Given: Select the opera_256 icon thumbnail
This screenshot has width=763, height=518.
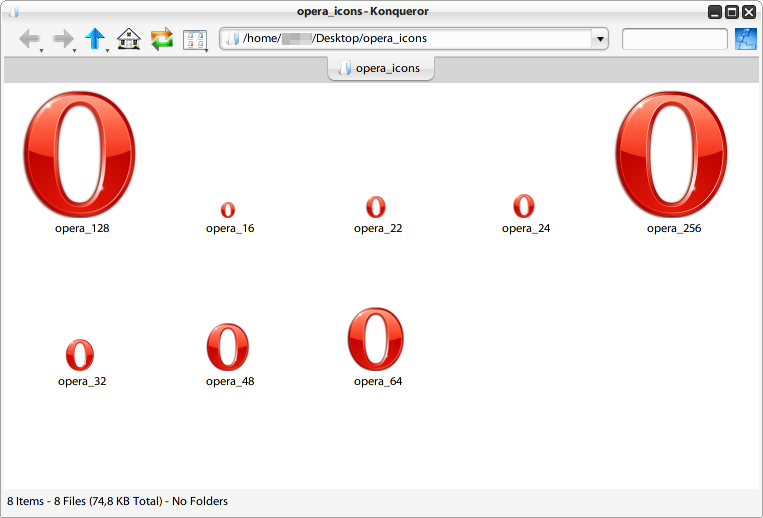Looking at the screenshot, I should pyautogui.click(x=672, y=154).
